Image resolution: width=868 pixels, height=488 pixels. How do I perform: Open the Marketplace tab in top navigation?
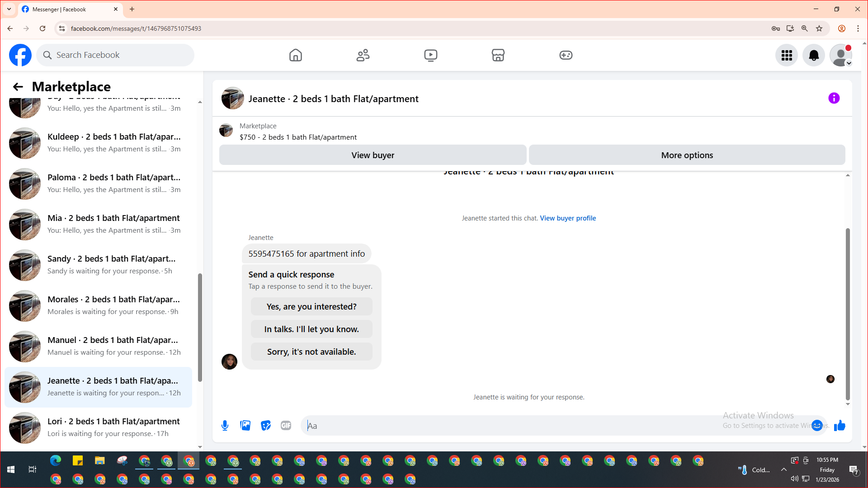[x=498, y=55]
